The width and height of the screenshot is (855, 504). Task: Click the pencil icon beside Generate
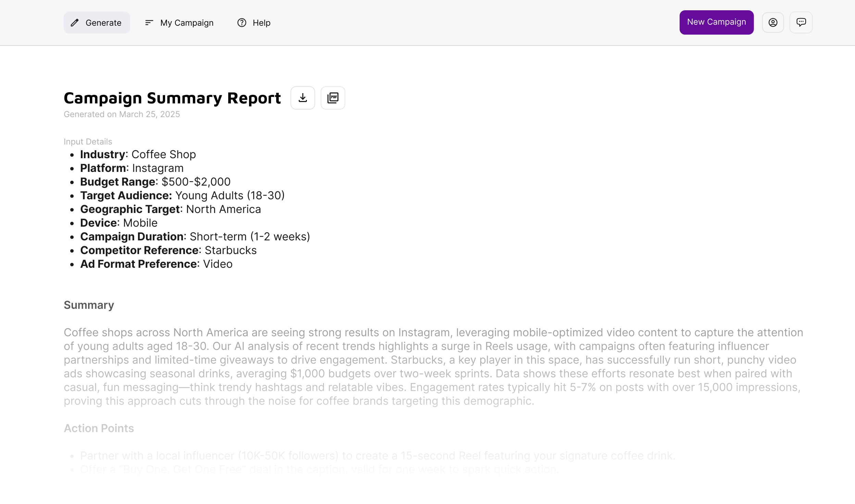pyautogui.click(x=75, y=23)
